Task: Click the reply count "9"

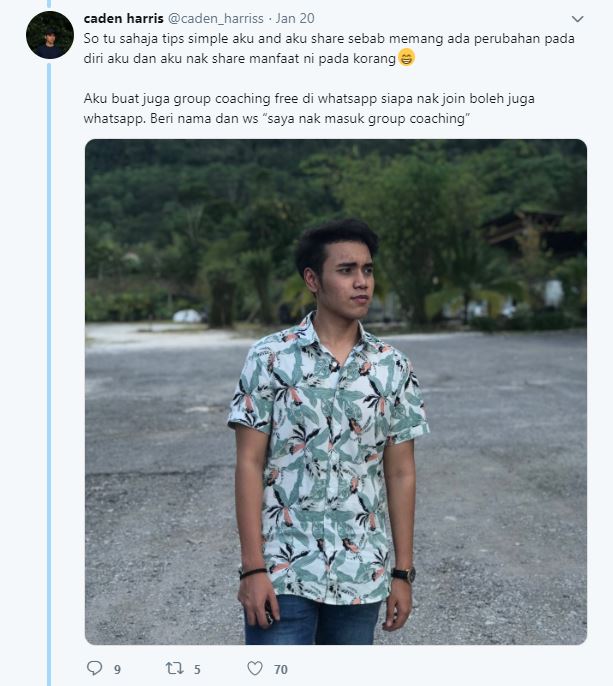Action: (x=117, y=669)
